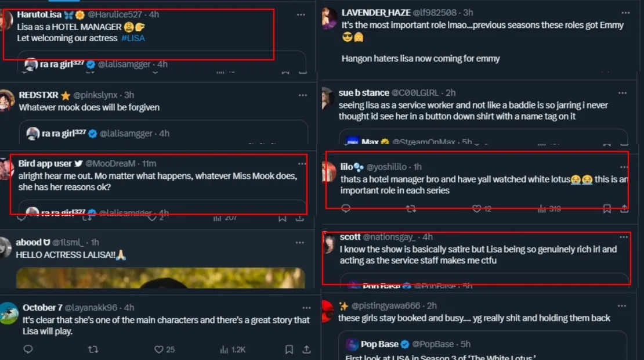Open more menu on REDSTXR's tweet
The height and width of the screenshot is (360, 644).
(303, 95)
